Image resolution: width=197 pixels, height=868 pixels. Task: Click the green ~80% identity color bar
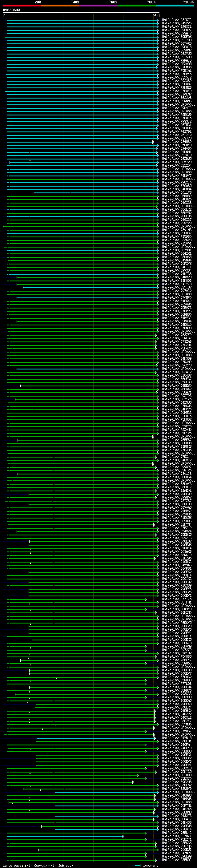[137, 6]
